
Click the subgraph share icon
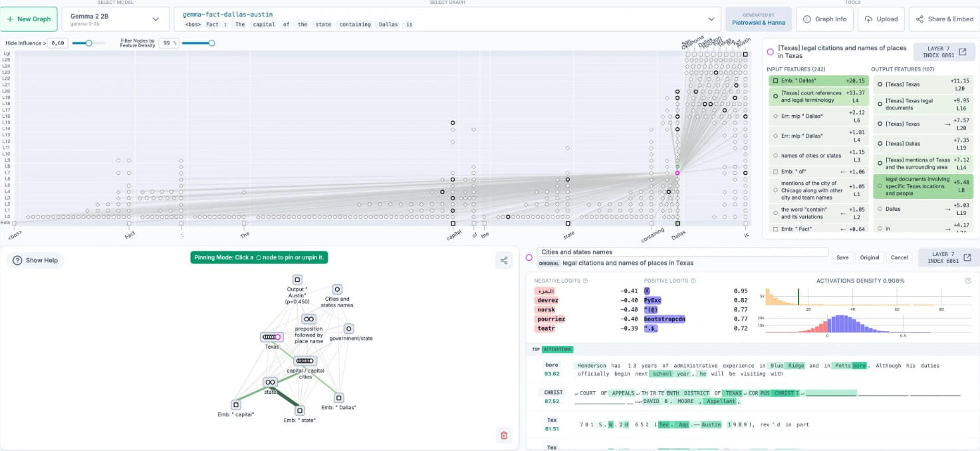504,261
